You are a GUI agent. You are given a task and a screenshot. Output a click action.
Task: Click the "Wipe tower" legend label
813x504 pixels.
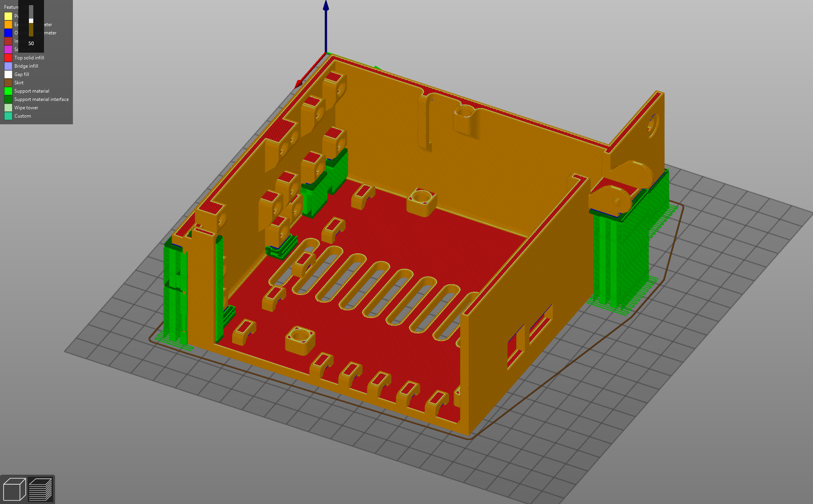[27, 108]
